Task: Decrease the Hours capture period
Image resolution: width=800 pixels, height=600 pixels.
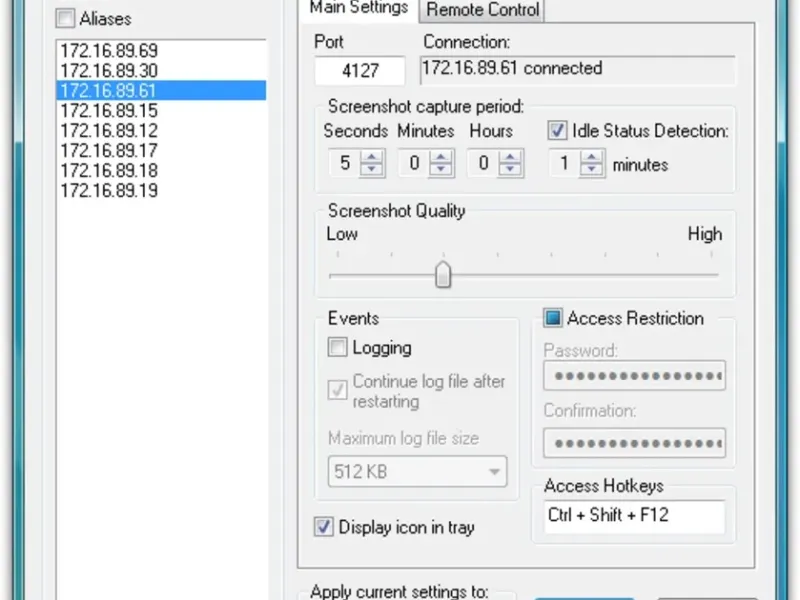Action: tap(510, 169)
